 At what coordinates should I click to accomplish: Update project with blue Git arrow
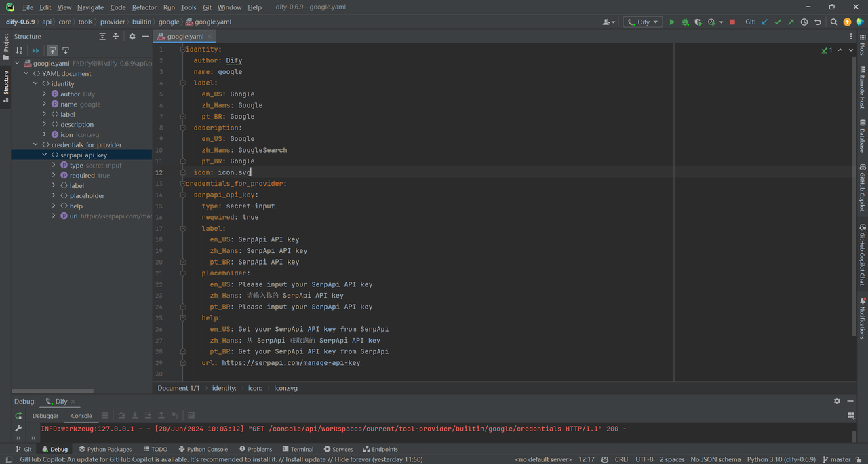click(765, 22)
